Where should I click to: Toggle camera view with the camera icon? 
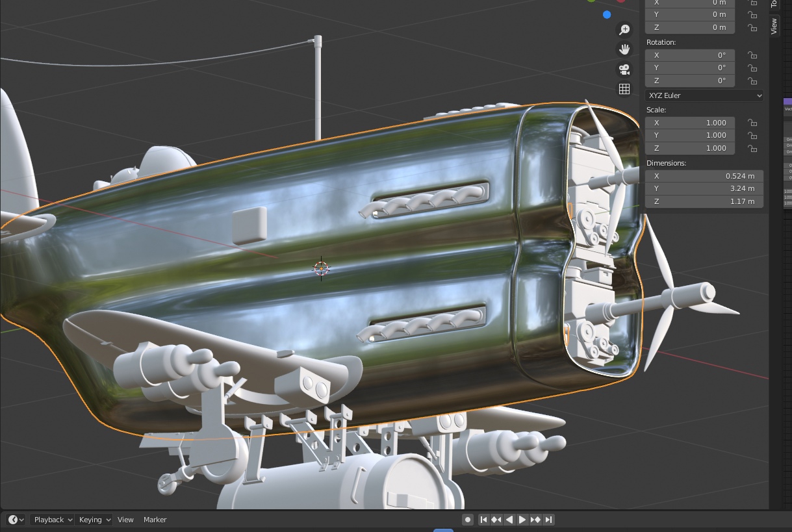(x=624, y=70)
